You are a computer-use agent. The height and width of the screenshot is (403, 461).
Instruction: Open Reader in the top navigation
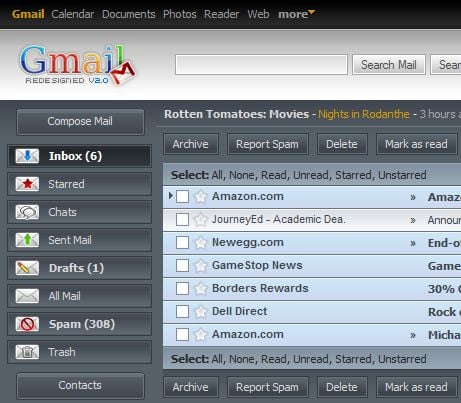point(222,14)
